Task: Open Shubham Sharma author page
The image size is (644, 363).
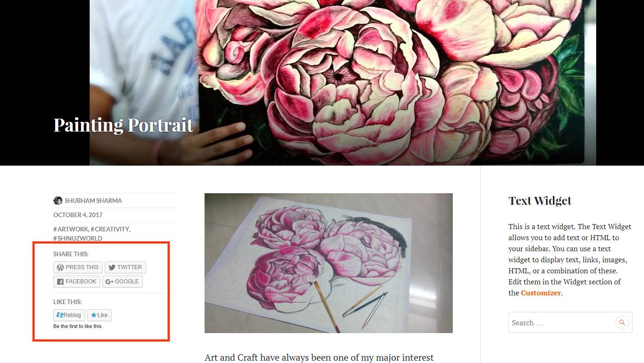Action: [93, 201]
